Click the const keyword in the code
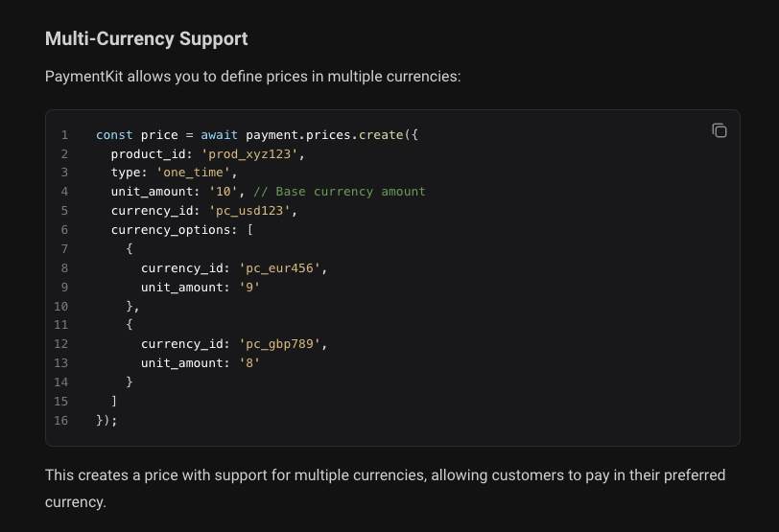Screen dimensions: 779x532 click(114, 135)
